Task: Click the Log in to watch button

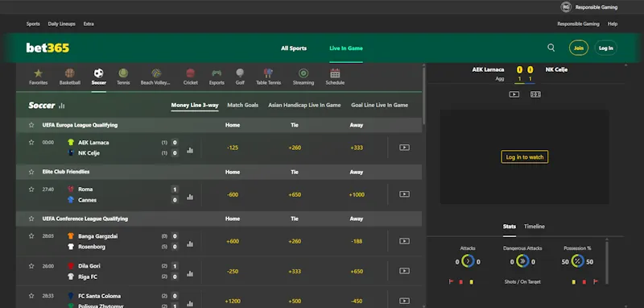Action: pos(525,156)
